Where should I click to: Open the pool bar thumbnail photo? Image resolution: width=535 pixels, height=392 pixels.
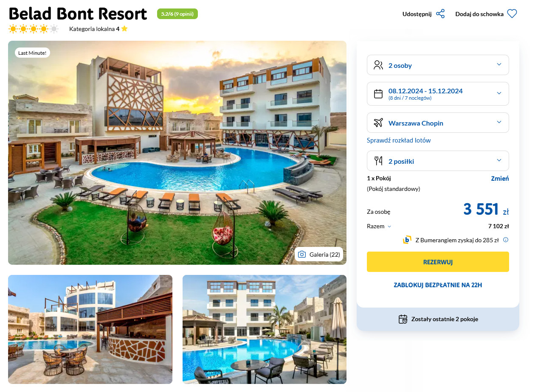(90, 329)
